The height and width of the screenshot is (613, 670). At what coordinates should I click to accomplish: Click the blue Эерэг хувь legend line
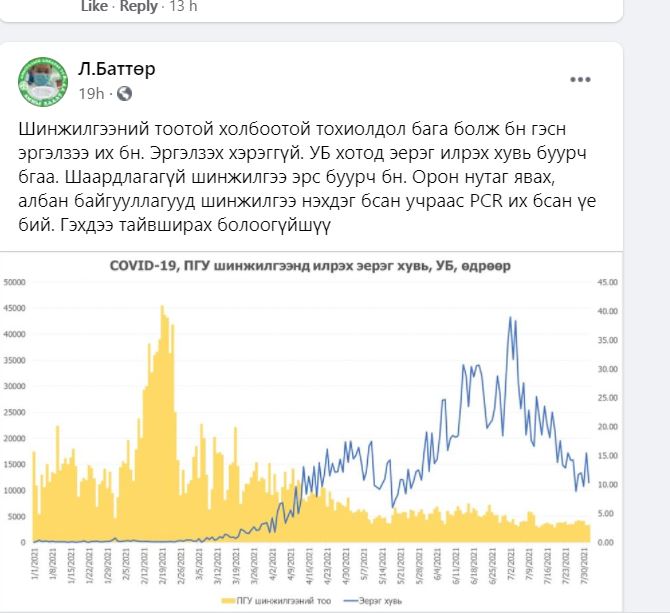pyautogui.click(x=346, y=598)
